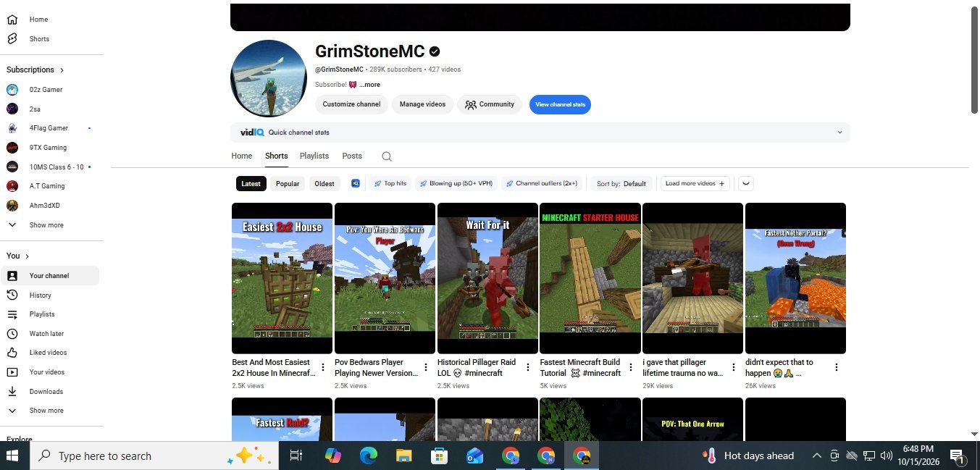980x470 pixels.
Task: Open the Downloads page
Action: pyautogui.click(x=46, y=392)
